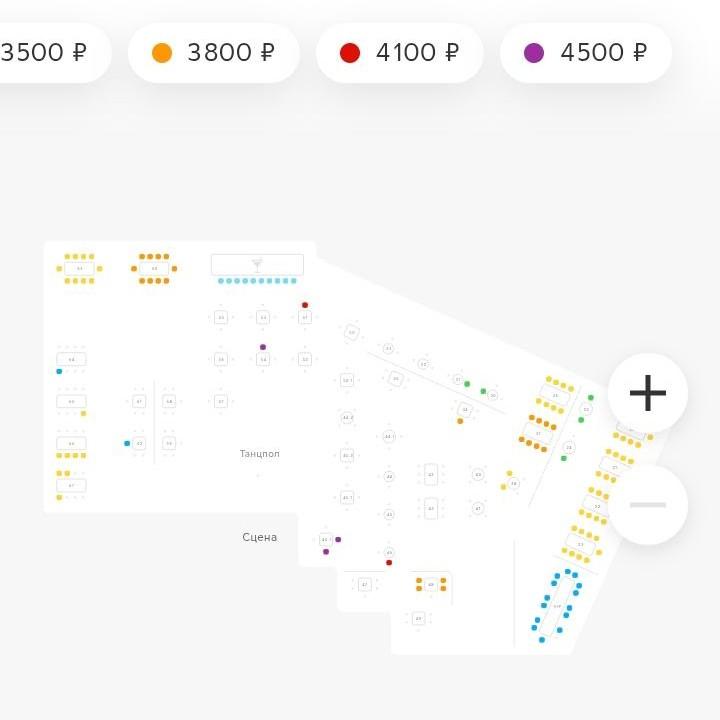Select the small table with four orange seats
The image size is (720, 720).
point(431,584)
